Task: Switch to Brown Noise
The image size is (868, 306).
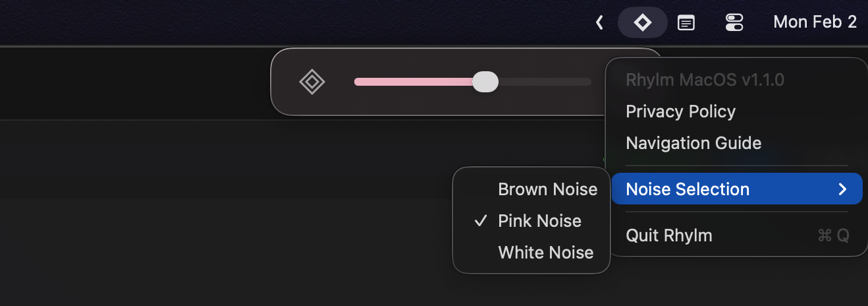Action: [x=547, y=189]
